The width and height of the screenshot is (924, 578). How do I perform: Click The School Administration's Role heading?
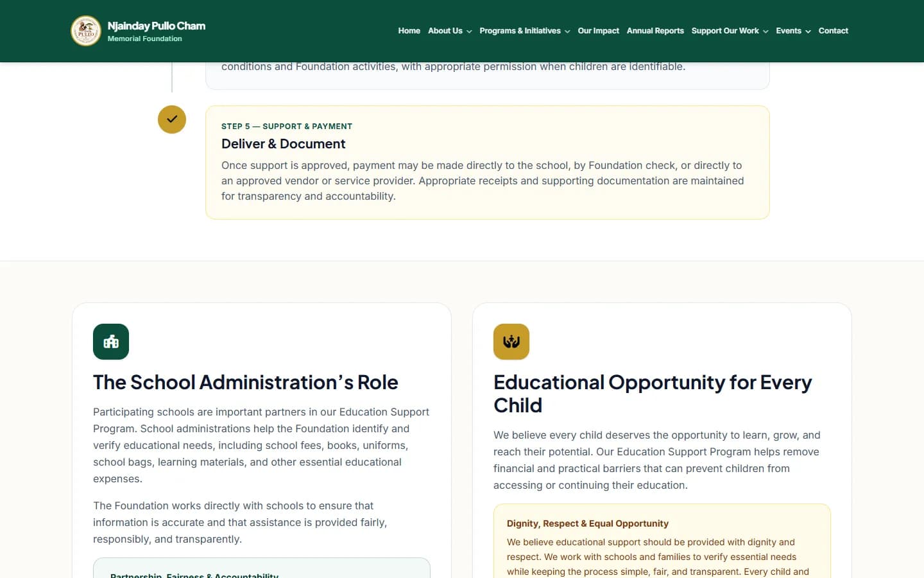(245, 382)
